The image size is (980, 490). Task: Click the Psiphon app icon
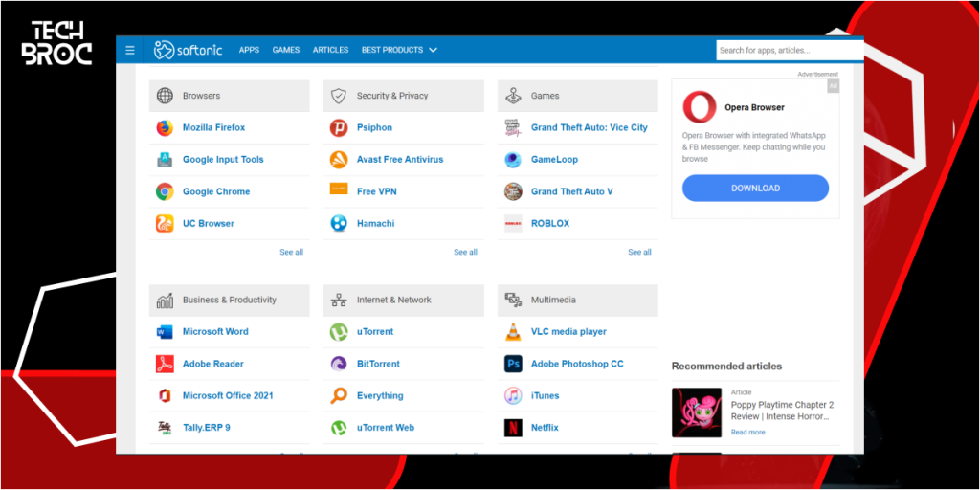tap(339, 127)
